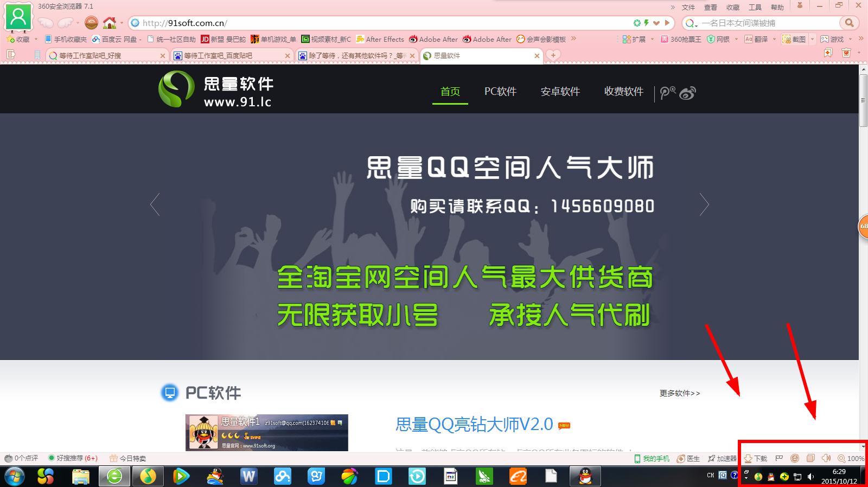Click the 收藏 star favorites button

18,39
